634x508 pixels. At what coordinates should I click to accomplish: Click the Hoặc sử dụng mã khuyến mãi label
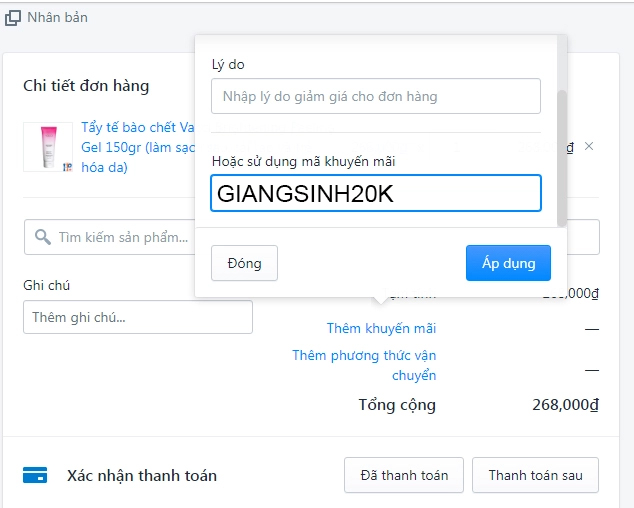303,161
